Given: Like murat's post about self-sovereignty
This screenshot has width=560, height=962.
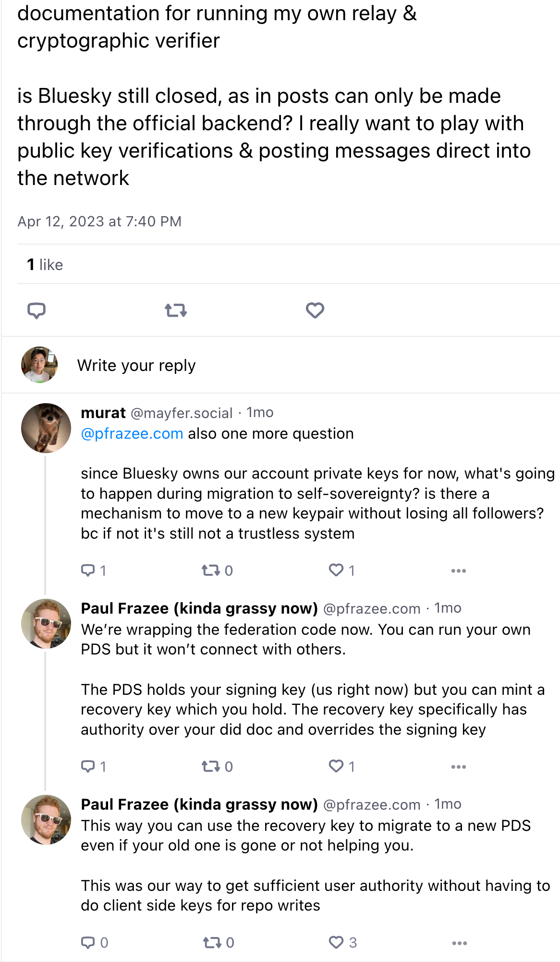Looking at the screenshot, I should 336,570.
